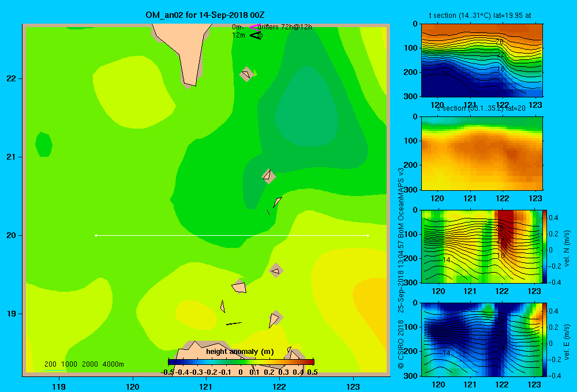
Task: Click the '-0.4' tick on the vel. E colorbar
Action: click(554, 375)
